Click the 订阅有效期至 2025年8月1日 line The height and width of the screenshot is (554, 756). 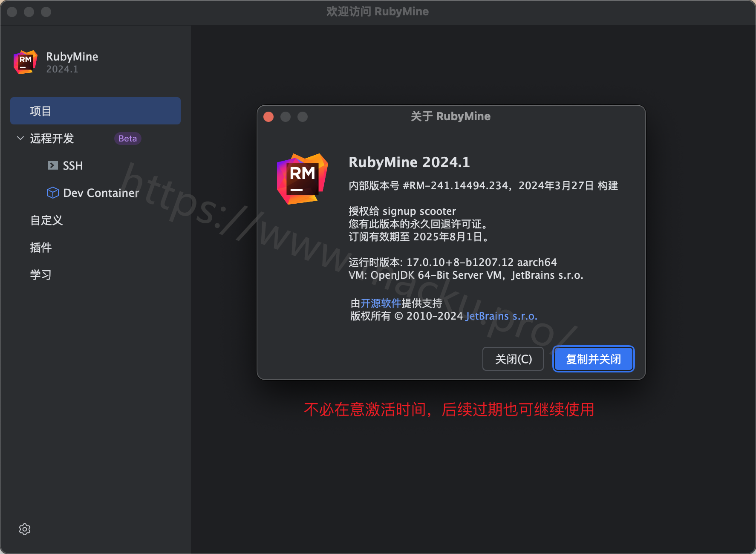(419, 237)
